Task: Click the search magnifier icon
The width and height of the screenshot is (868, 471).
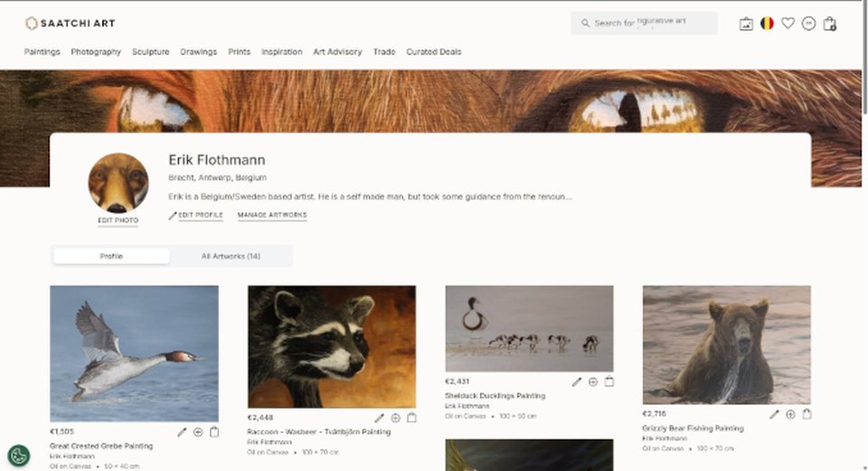Action: [585, 24]
